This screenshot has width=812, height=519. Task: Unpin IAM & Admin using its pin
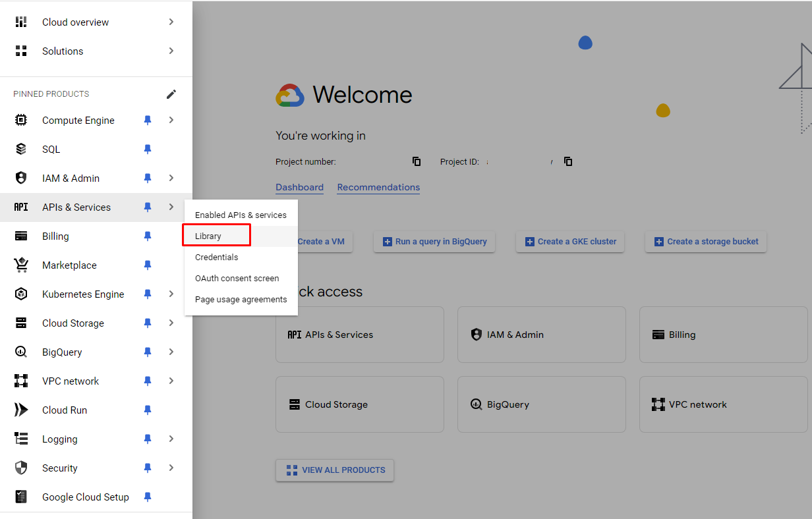[148, 178]
